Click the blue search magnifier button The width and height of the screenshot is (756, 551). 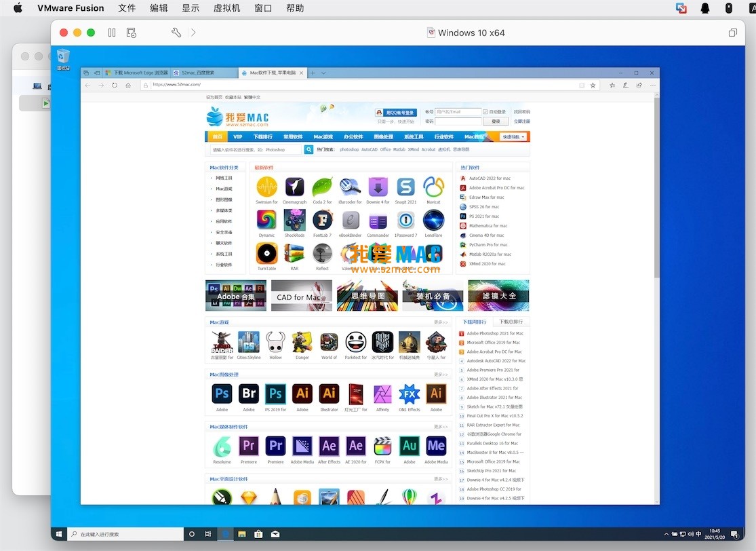pos(309,149)
